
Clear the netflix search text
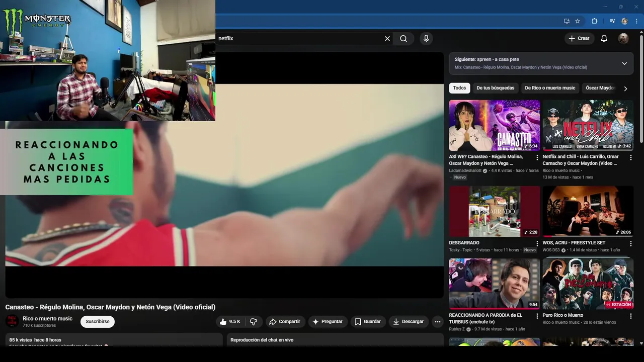387,39
